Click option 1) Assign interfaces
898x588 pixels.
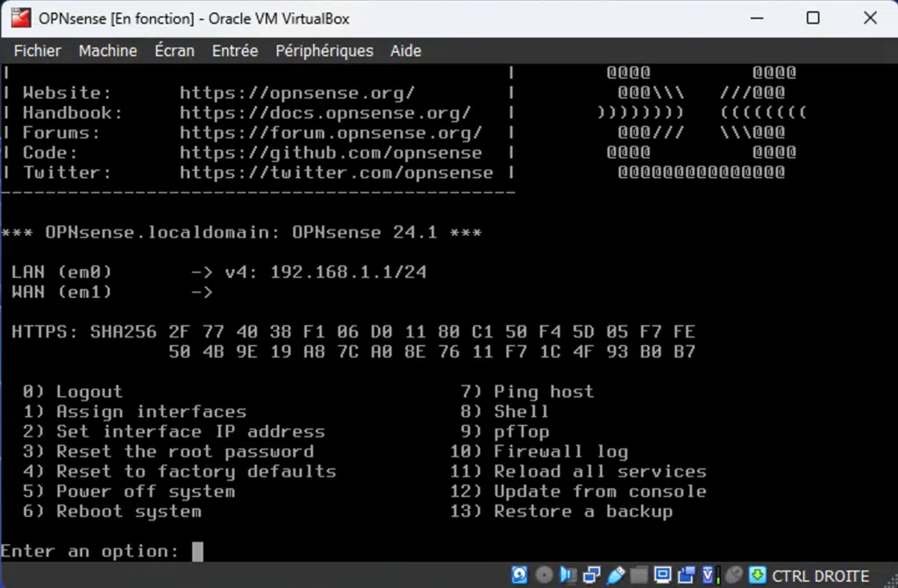tap(134, 412)
